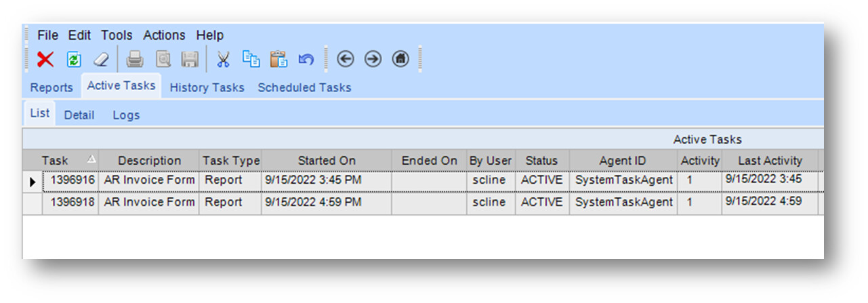
Task: Switch to the Detail sub-tab
Action: 79,115
